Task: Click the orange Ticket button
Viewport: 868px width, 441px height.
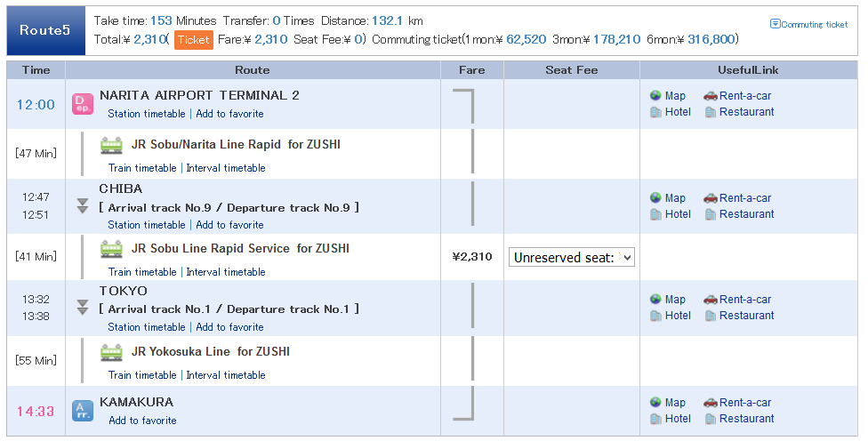Action: click(x=194, y=40)
